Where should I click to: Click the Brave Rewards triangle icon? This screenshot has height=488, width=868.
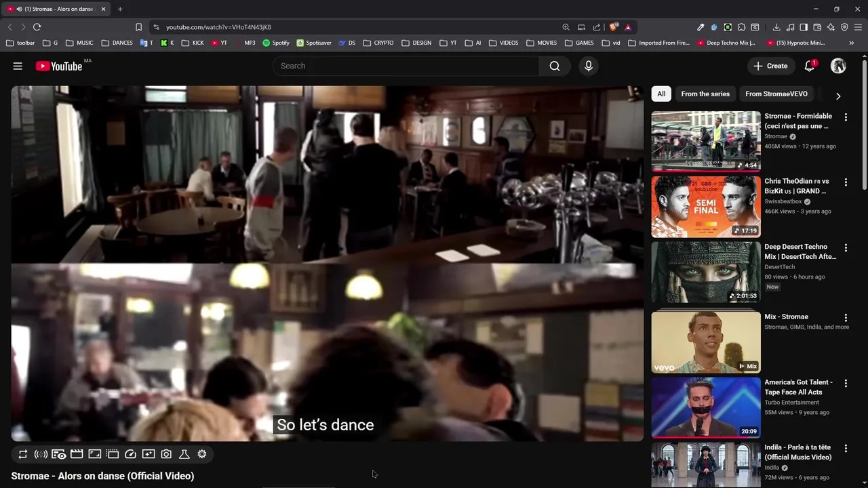pos(628,27)
